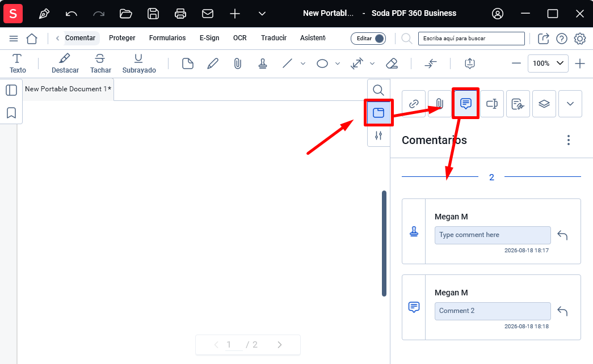Open the bookmarks panel icon
This screenshot has height=364, width=593.
click(11, 113)
